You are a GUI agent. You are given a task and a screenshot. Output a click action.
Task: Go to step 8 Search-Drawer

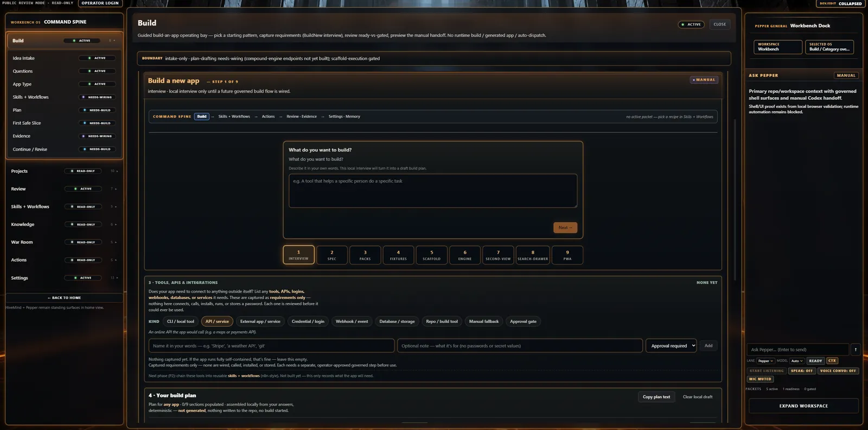(x=533, y=255)
